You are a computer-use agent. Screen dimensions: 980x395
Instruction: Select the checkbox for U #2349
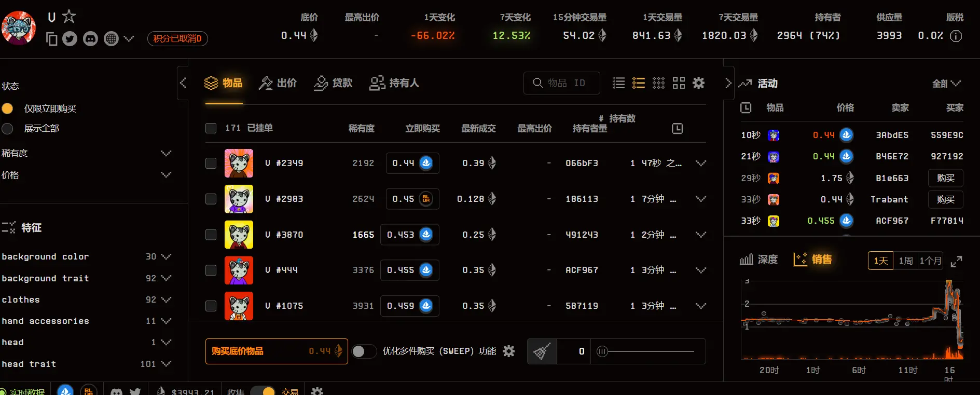[211, 164]
